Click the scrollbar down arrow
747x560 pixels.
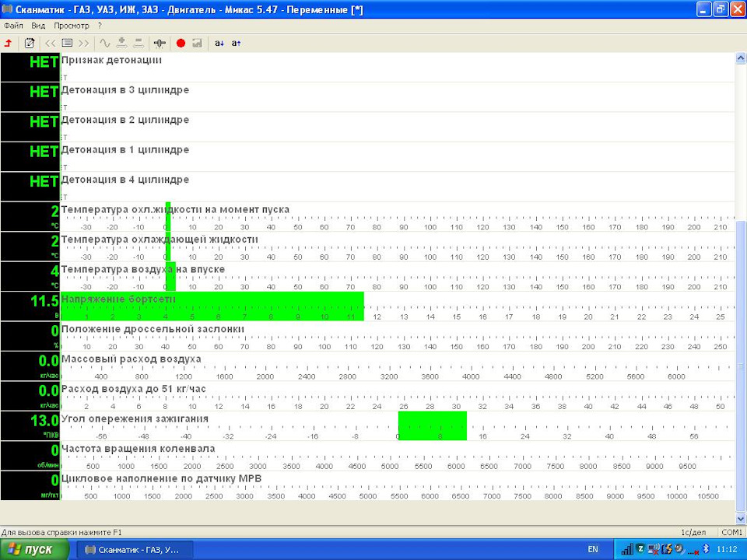[741, 519]
